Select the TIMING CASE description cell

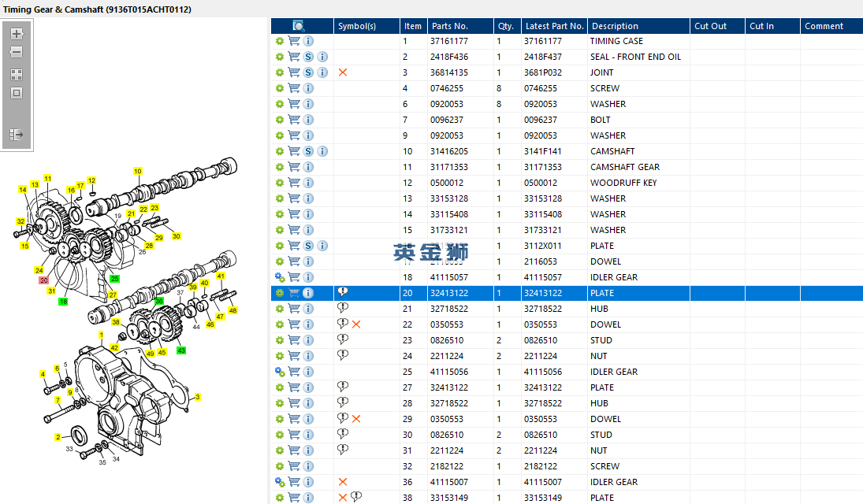[616, 41]
